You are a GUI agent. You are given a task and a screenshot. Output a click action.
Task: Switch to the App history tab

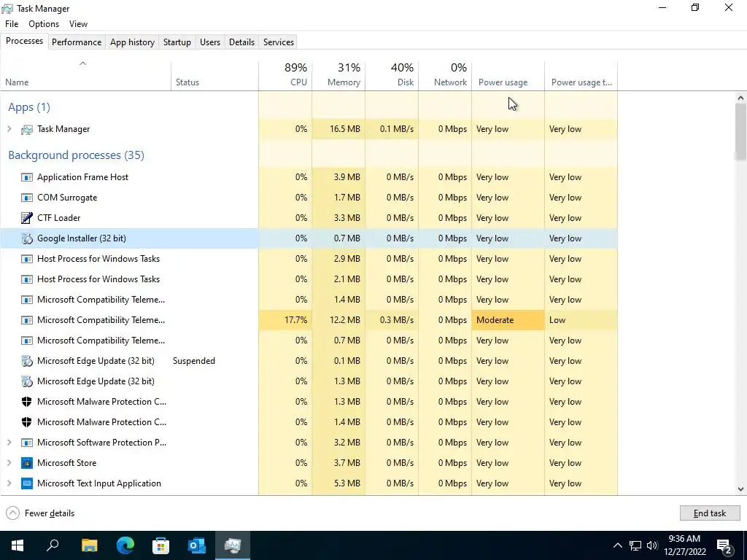[133, 42]
